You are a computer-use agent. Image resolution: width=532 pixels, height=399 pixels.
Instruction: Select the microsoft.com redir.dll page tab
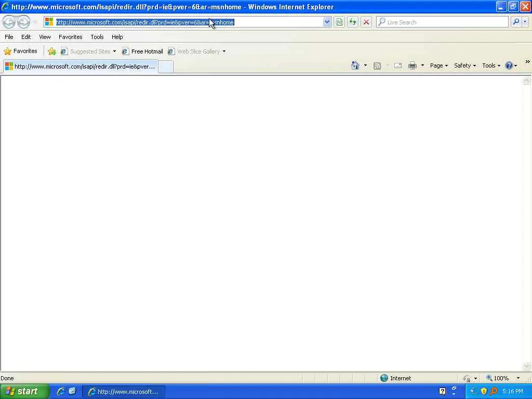81,66
